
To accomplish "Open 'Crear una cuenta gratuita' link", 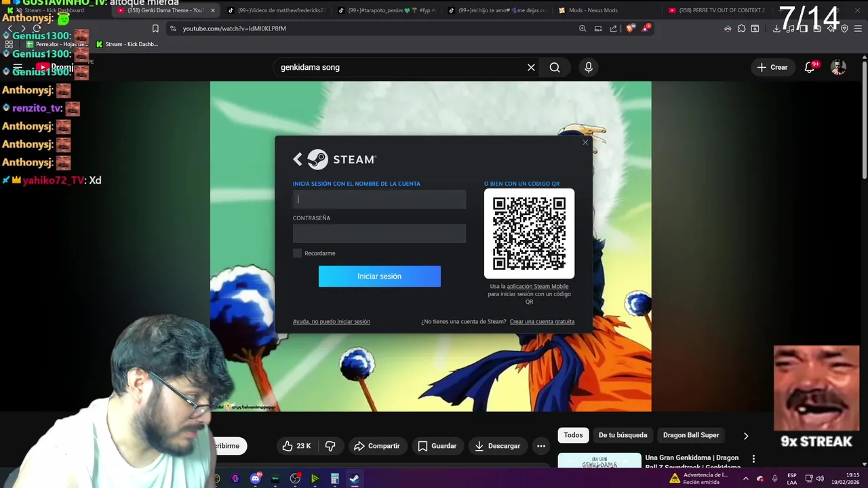I will pos(542,321).
